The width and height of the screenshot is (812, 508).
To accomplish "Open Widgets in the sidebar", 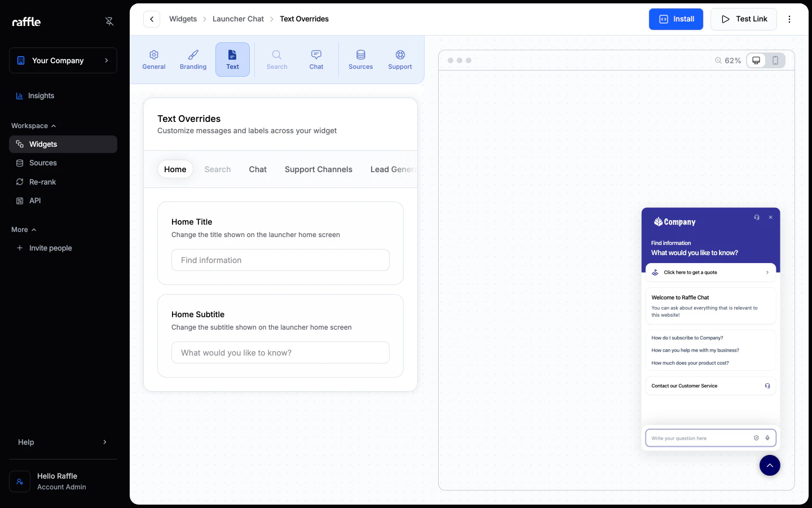I will coord(63,144).
